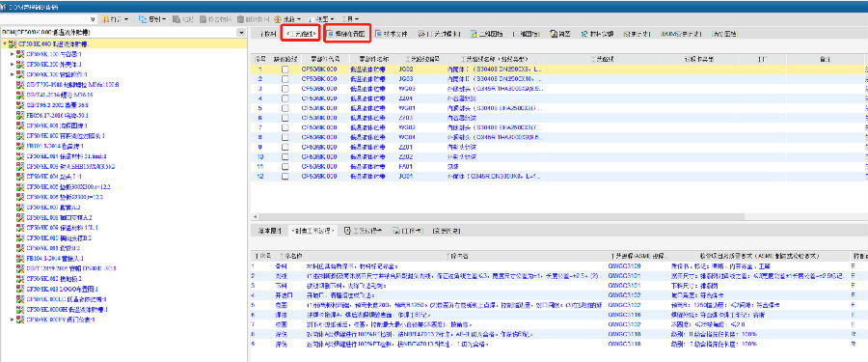Expand the CF50/SK.000FY tree node
This screenshot has width=868, height=362.
[13, 320]
